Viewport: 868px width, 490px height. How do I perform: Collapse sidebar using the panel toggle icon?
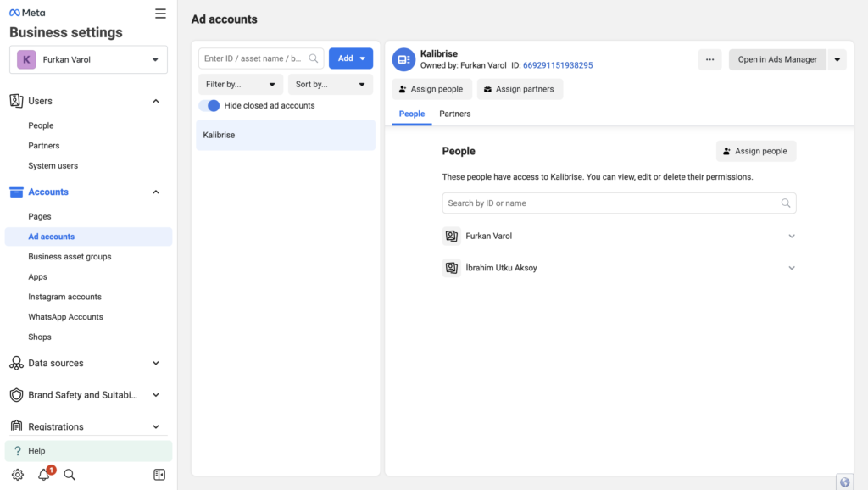click(159, 475)
